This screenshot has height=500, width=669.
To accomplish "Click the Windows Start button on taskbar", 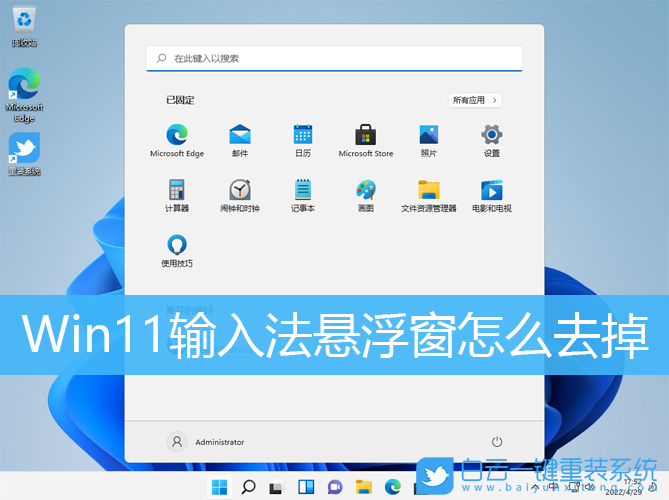I will (x=219, y=486).
